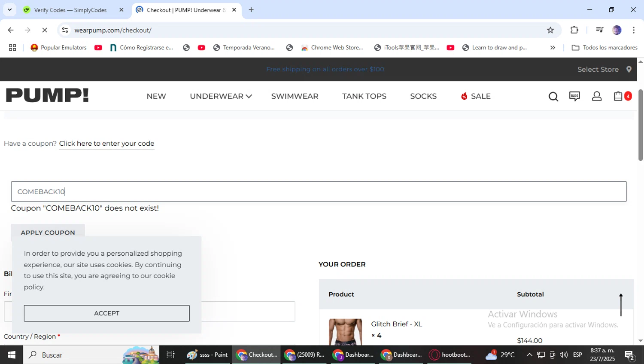The width and height of the screenshot is (644, 364).
Task: Click the free shipping banner text
Action: click(x=325, y=69)
